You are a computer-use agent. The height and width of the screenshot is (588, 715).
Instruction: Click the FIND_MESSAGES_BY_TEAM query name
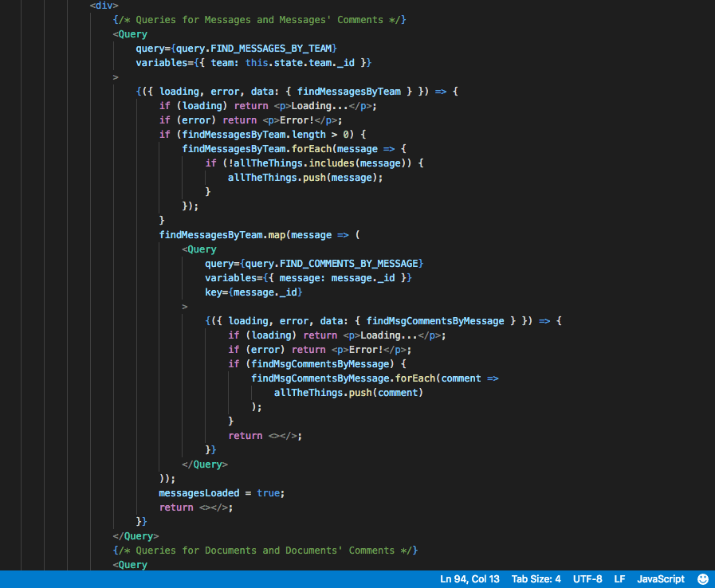tap(260, 49)
